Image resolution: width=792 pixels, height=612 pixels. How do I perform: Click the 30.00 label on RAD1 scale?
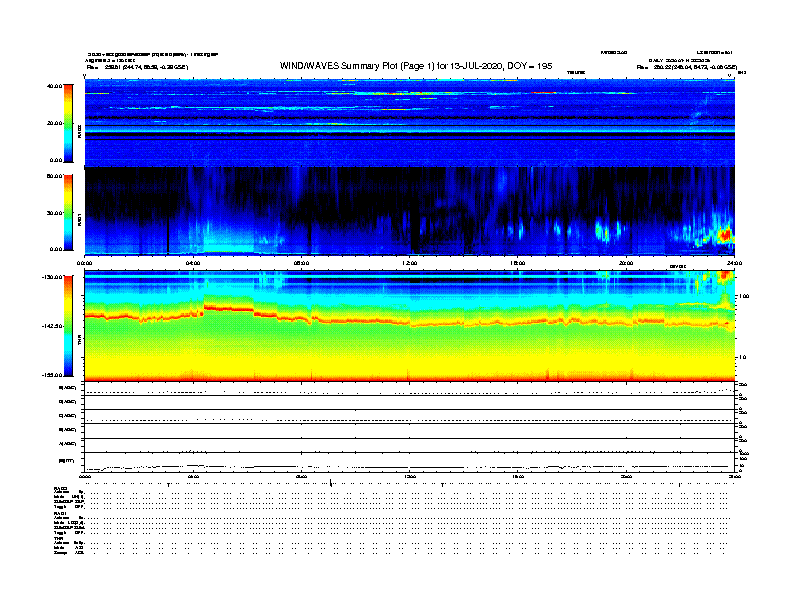pyautogui.click(x=54, y=213)
